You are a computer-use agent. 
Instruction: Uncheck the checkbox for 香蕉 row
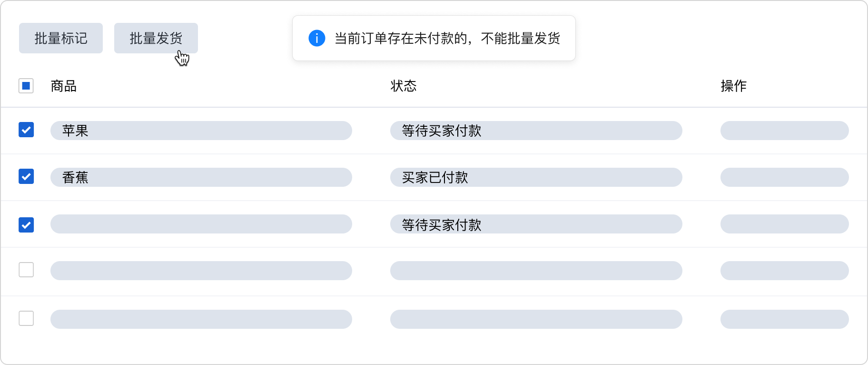(x=26, y=176)
